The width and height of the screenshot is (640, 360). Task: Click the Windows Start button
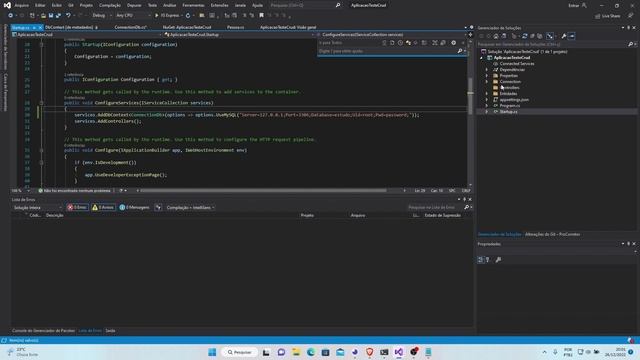tap(212, 352)
